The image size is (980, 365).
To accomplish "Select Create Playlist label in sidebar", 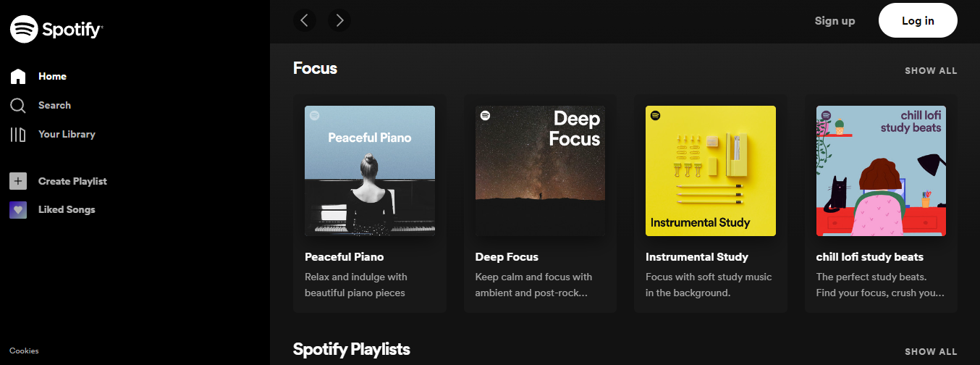I will 72,181.
